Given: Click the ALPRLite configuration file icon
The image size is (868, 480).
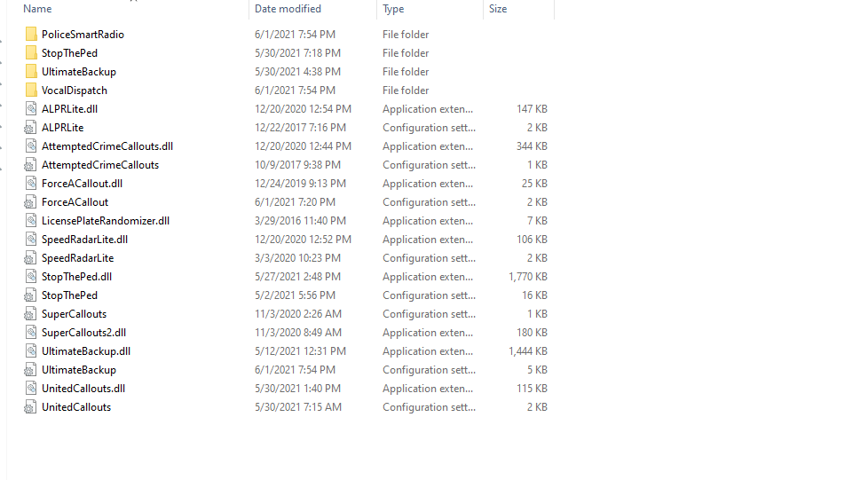Looking at the screenshot, I should click(x=31, y=128).
